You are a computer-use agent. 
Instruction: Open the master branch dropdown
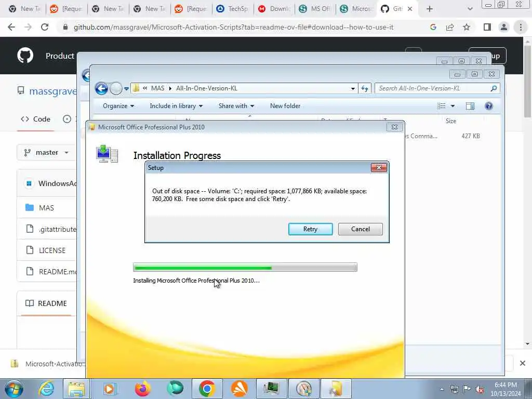(46, 153)
